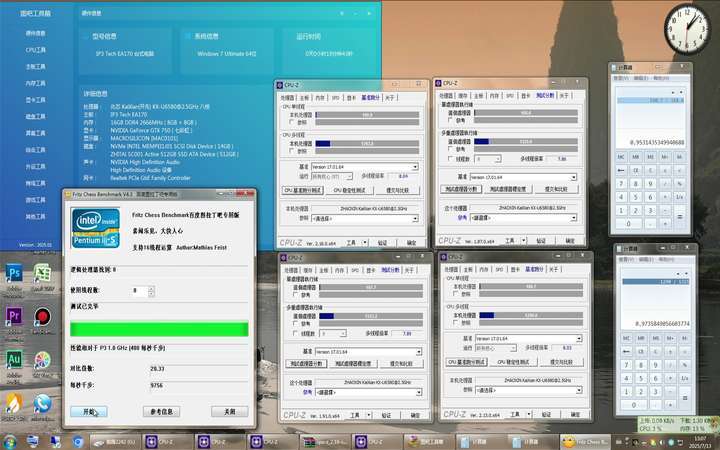Launch the Adobe Audition desktop shortcut
Viewport: 720px width, 450px height.
tap(14, 360)
